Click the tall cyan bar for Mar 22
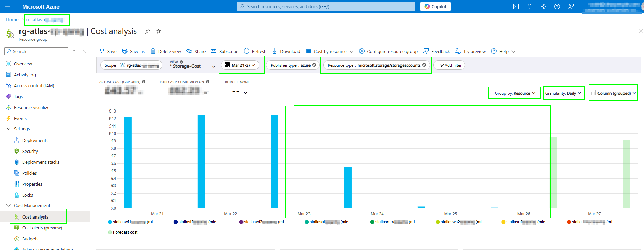644x250 pixels. pos(201,161)
